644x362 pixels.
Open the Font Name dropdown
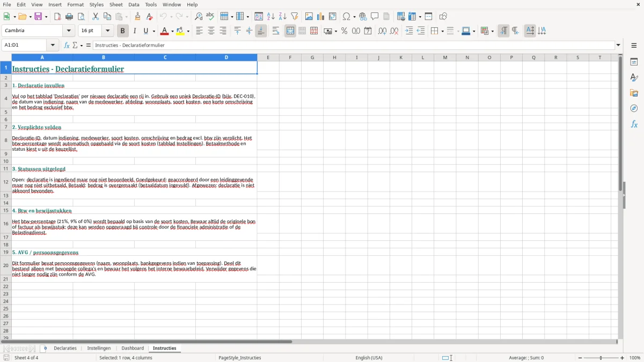[x=69, y=31]
